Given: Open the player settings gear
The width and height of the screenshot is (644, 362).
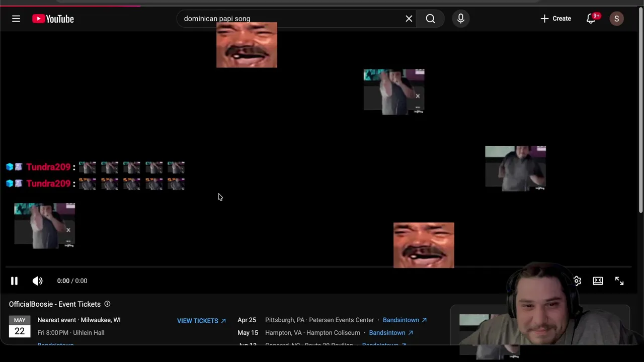Looking at the screenshot, I should point(577,281).
